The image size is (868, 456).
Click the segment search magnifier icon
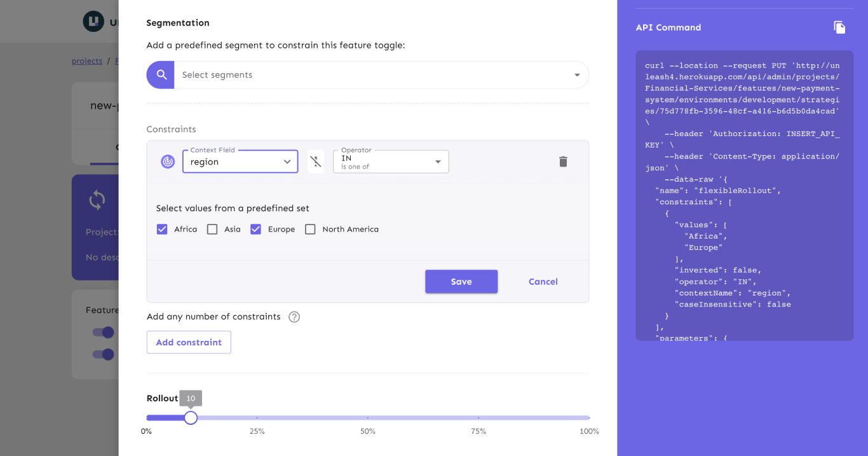pos(160,74)
